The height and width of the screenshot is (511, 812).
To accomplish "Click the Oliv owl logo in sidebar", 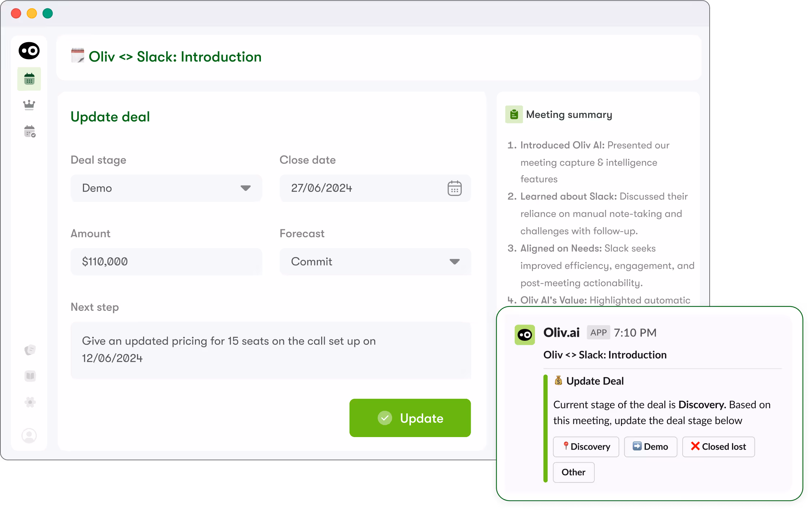I will pyautogui.click(x=29, y=51).
